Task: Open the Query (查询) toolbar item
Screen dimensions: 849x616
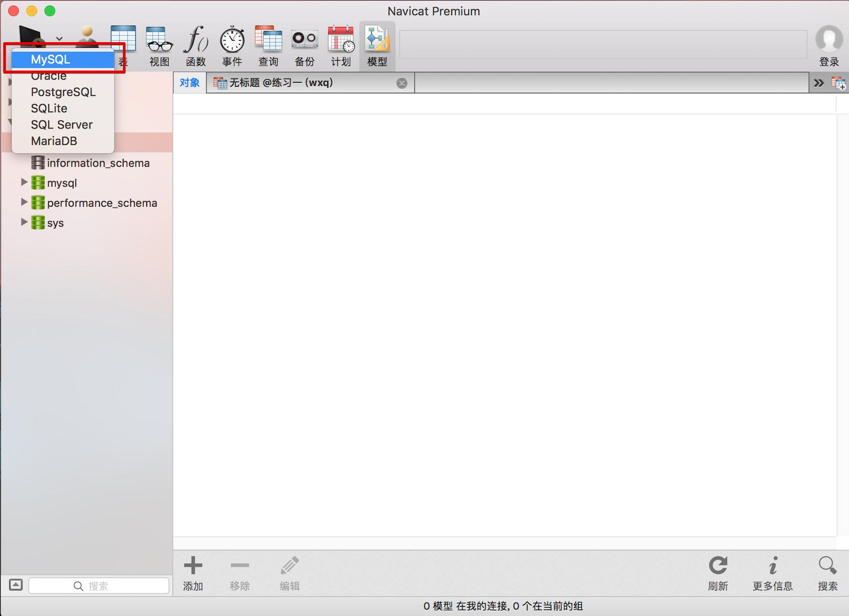Action: (269, 45)
